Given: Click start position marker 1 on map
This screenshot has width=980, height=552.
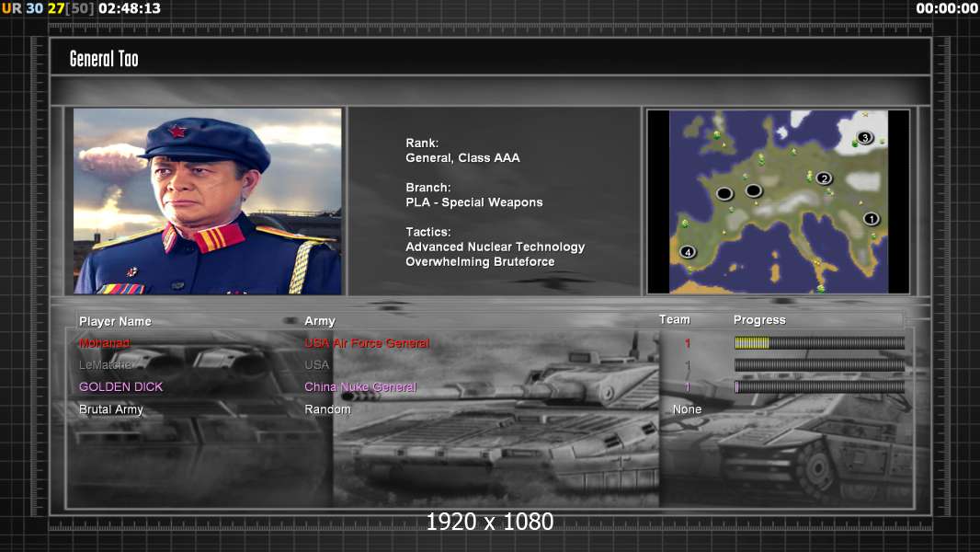Looking at the screenshot, I should click(871, 219).
